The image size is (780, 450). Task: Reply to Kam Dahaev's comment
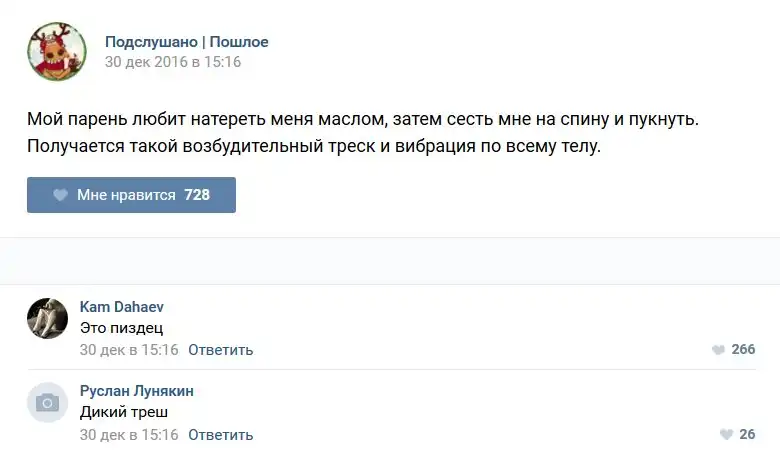coord(220,350)
